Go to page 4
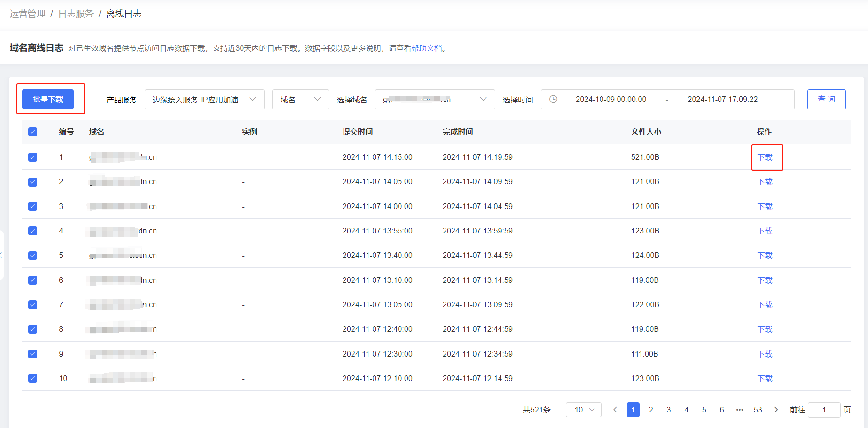The height and width of the screenshot is (428, 868). point(687,410)
